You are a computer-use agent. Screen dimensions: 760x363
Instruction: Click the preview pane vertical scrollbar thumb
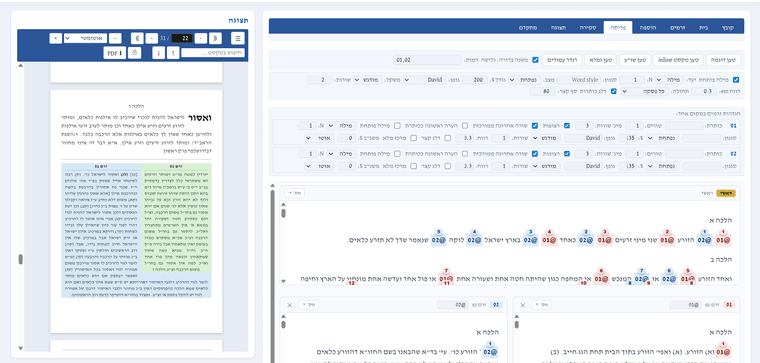tap(20, 260)
